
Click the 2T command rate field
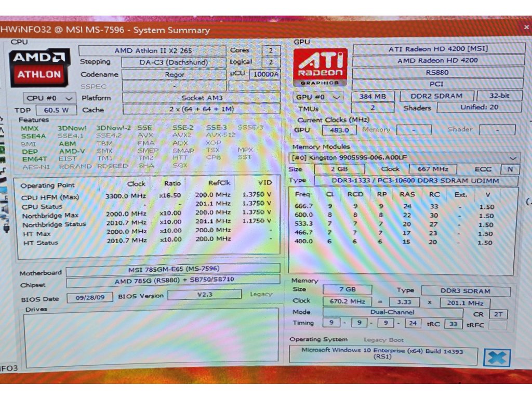(498, 314)
